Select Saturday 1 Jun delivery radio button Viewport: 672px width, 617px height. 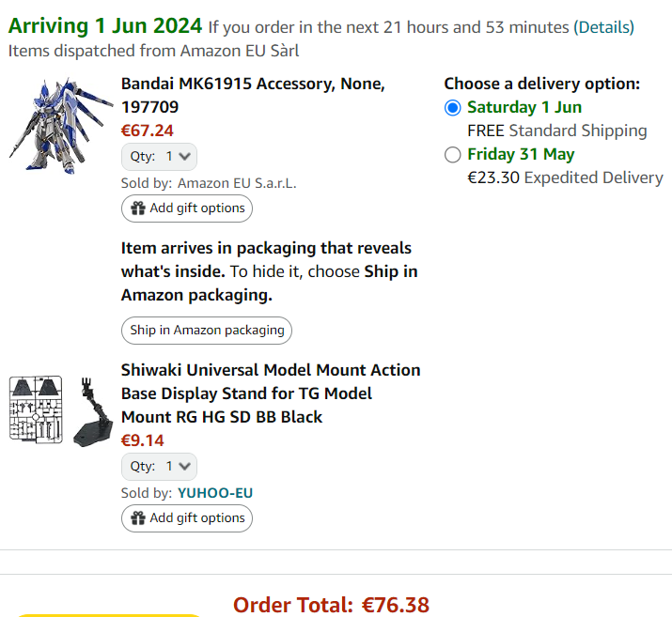tap(453, 108)
